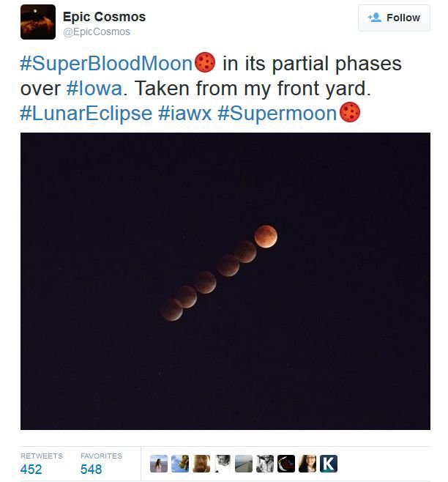
Task: Open the #SuperBloodMoon hashtag link
Action: point(106,64)
